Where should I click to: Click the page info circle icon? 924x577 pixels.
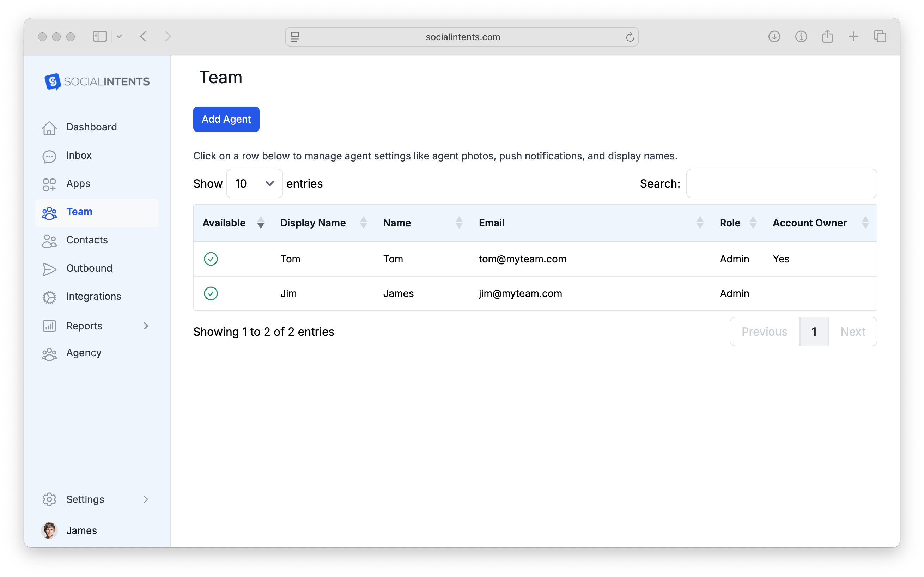point(801,37)
